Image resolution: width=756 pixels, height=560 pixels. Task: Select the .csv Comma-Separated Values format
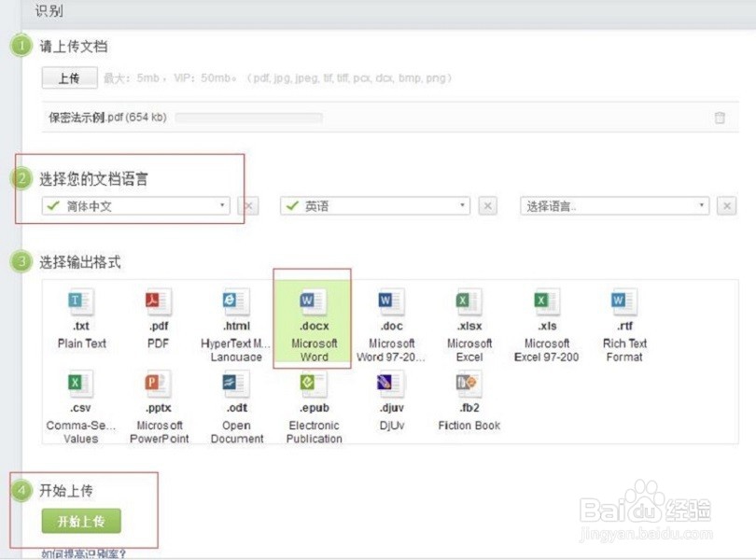pos(80,406)
